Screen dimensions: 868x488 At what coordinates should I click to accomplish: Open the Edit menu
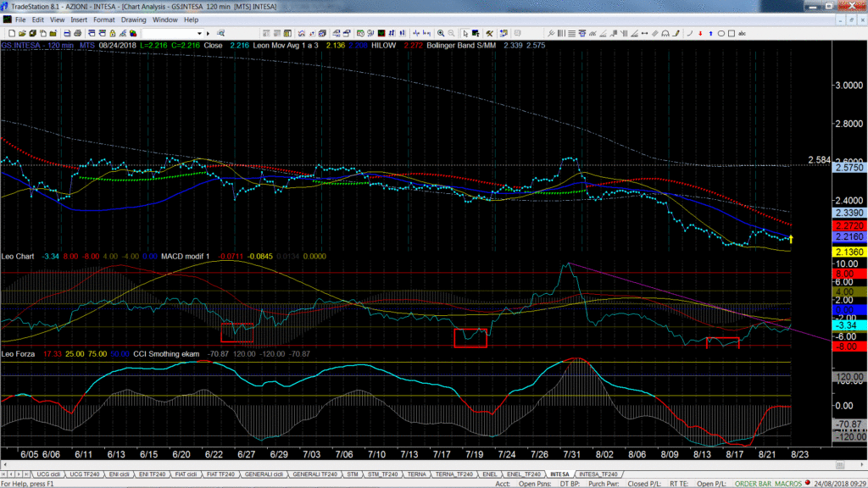tap(37, 20)
